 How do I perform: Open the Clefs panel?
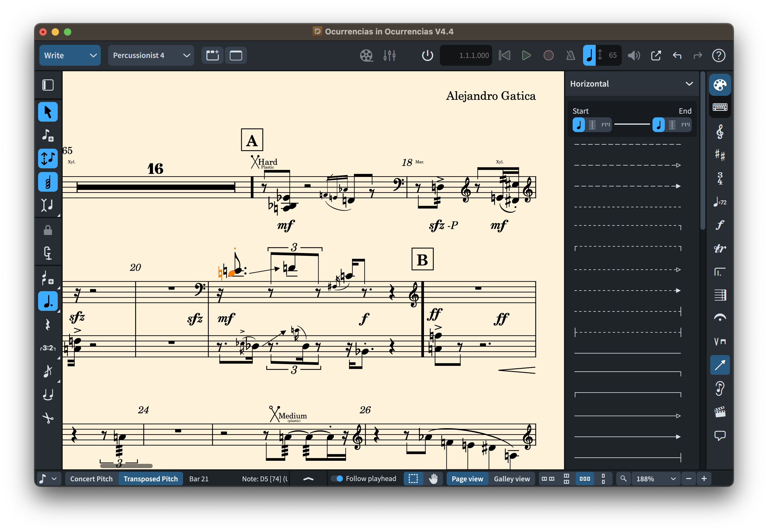[x=720, y=132]
